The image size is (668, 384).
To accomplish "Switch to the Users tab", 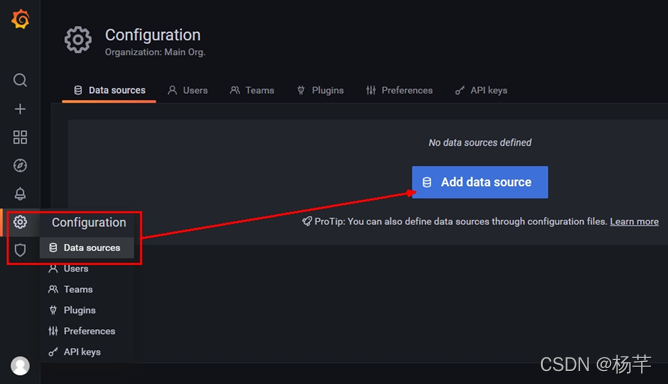I will click(187, 90).
